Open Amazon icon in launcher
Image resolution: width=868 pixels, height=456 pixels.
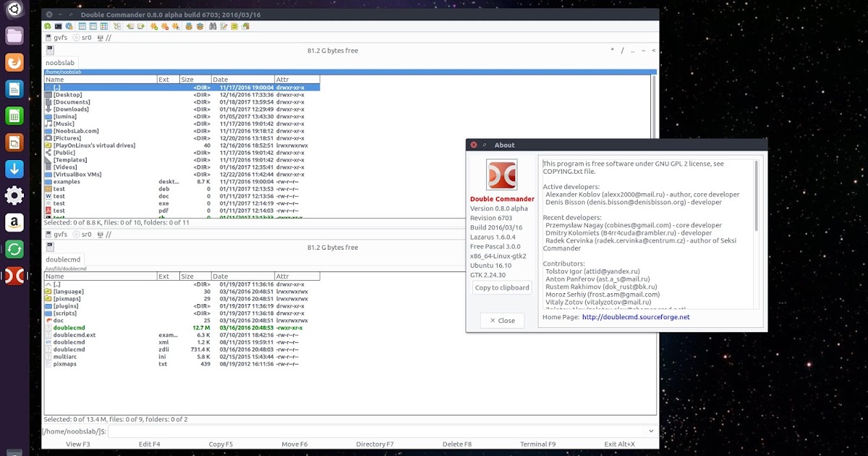click(x=14, y=222)
